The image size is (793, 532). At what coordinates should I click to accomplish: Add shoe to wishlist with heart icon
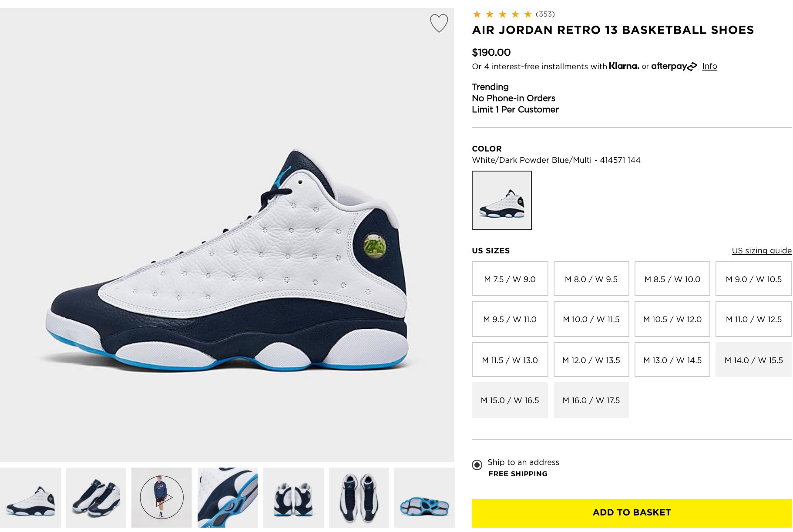tap(439, 23)
